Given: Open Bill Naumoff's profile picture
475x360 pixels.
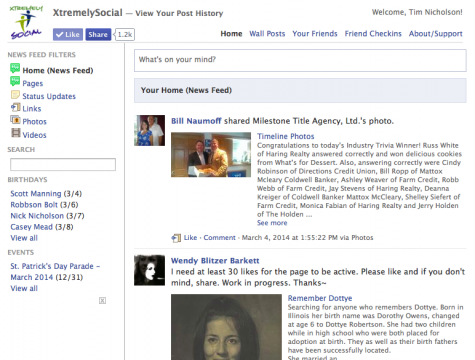Looking at the screenshot, I should (x=149, y=130).
